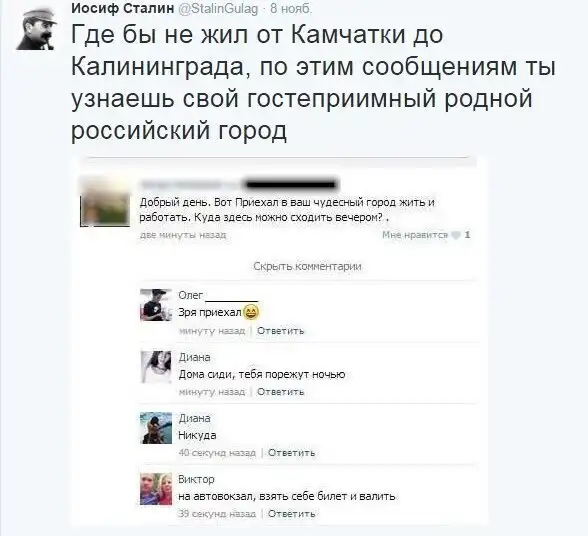Reply to Виктор's автовокзал comment
This screenshot has height=536, width=588.
click(x=291, y=514)
